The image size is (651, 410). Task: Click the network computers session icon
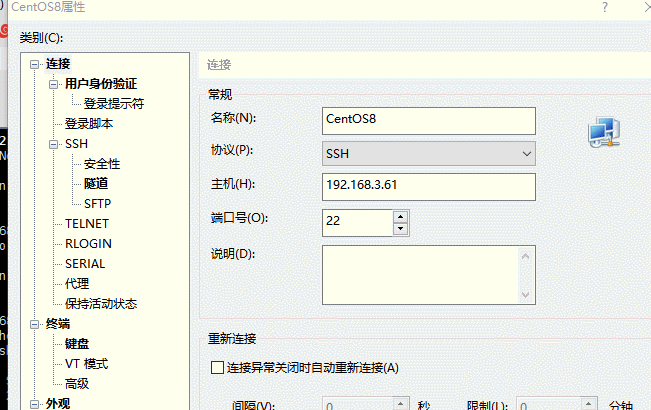[x=604, y=132]
